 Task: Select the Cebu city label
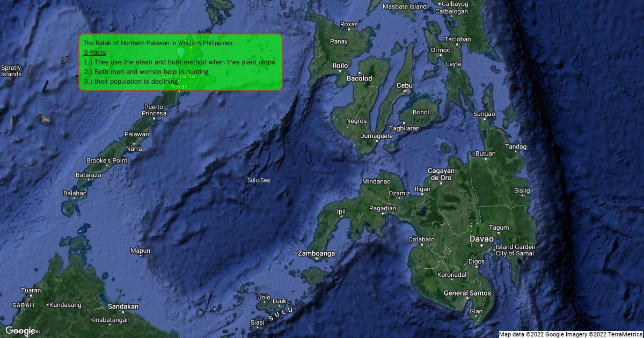point(404,86)
